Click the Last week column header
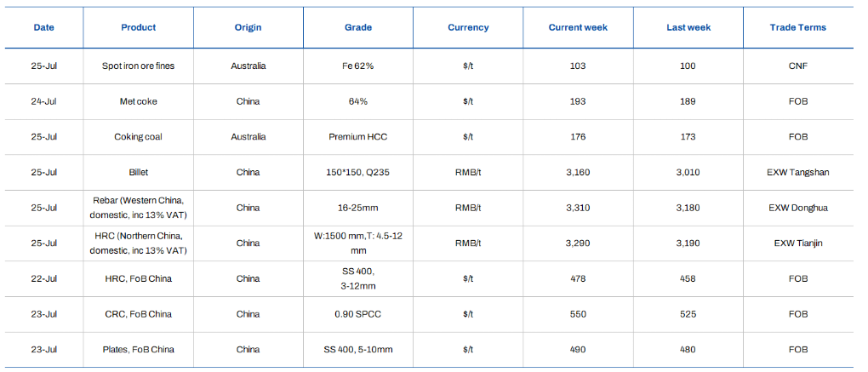This screenshot has height=372, width=868. point(688,27)
